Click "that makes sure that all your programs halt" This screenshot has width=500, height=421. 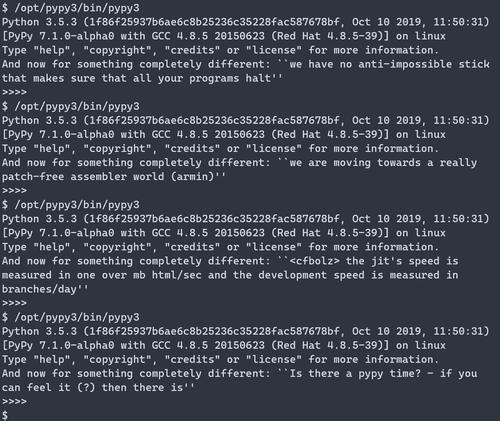[x=136, y=78]
